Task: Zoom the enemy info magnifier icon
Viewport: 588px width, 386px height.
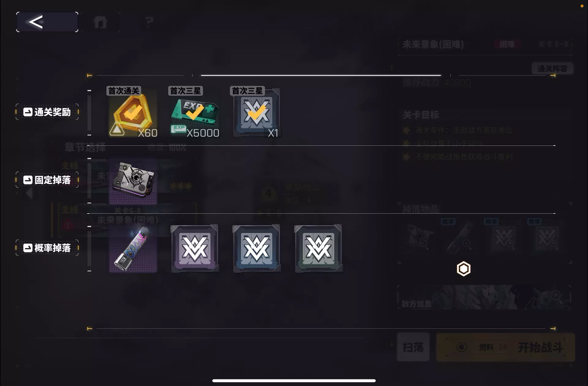Action: [x=556, y=295]
